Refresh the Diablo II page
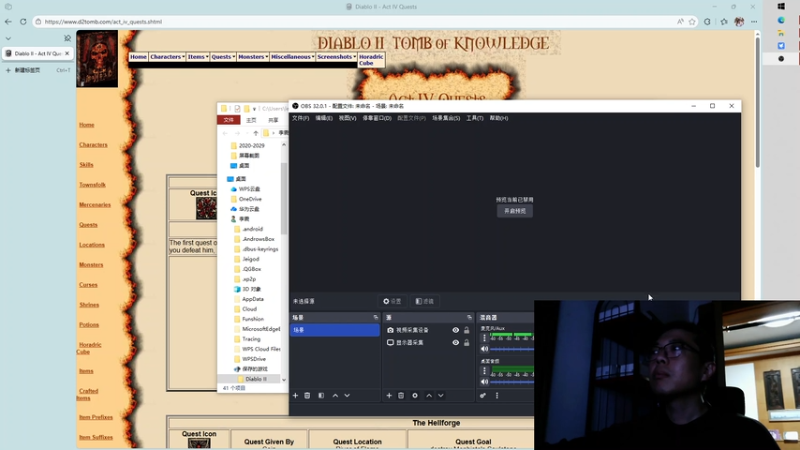The image size is (800, 450). [23, 21]
